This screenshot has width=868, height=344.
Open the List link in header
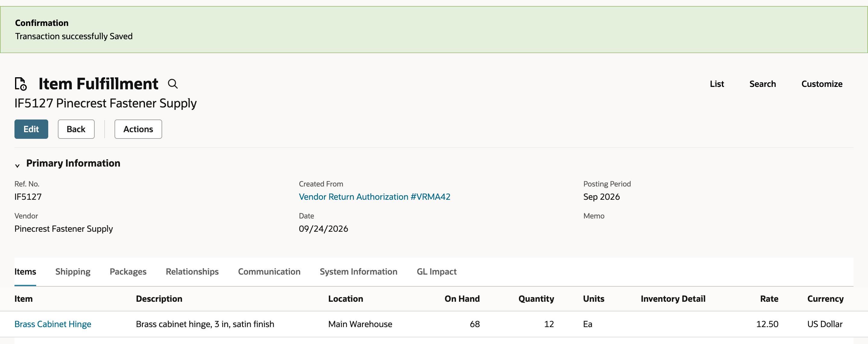click(x=717, y=84)
